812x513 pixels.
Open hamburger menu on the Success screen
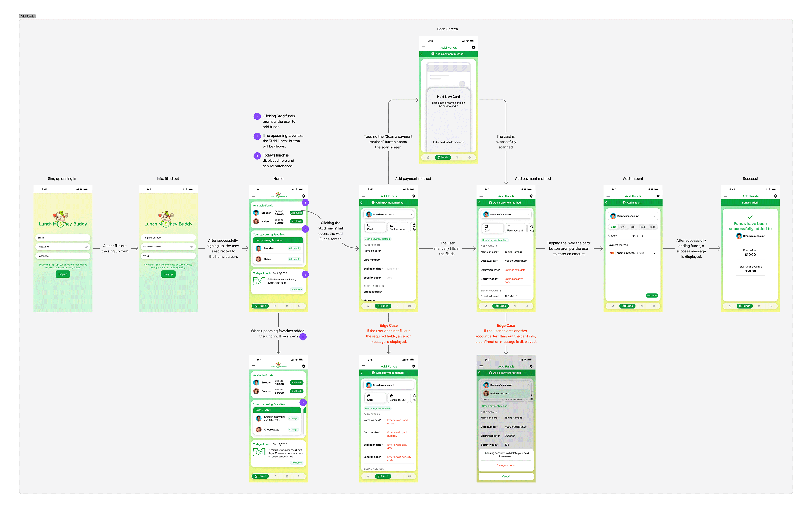tap(725, 196)
